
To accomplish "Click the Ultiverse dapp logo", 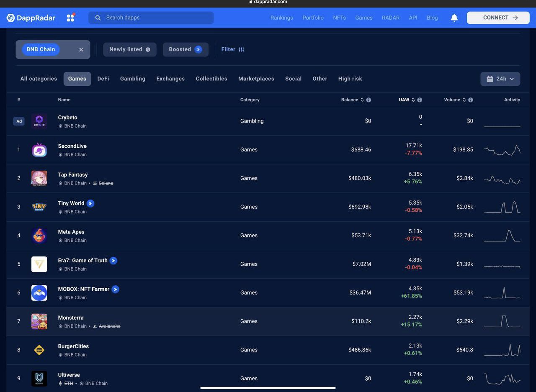I will [x=39, y=379].
